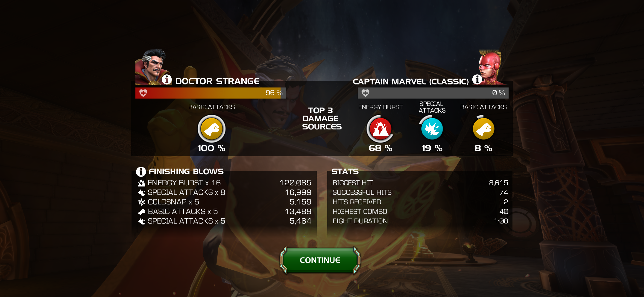
Task: Open Captain Marvel (Classic) info icon
Action: click(477, 79)
